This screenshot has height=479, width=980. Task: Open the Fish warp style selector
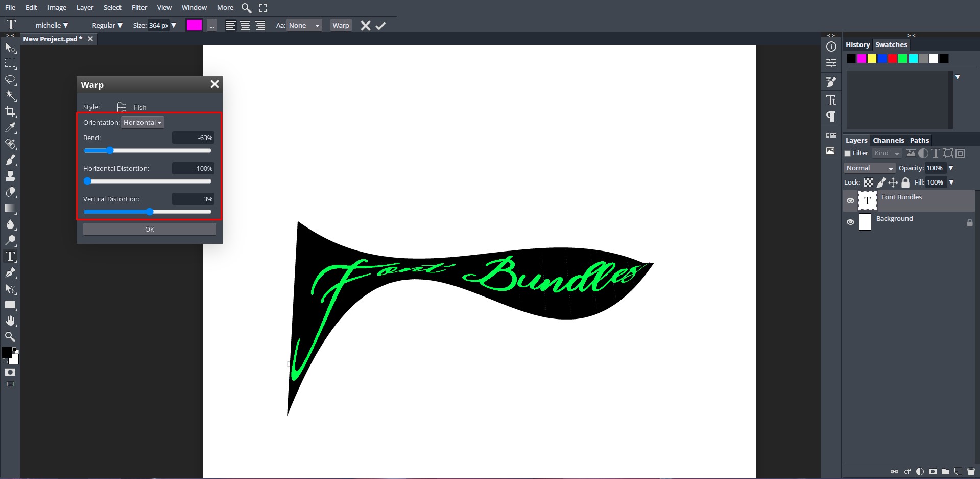point(132,107)
